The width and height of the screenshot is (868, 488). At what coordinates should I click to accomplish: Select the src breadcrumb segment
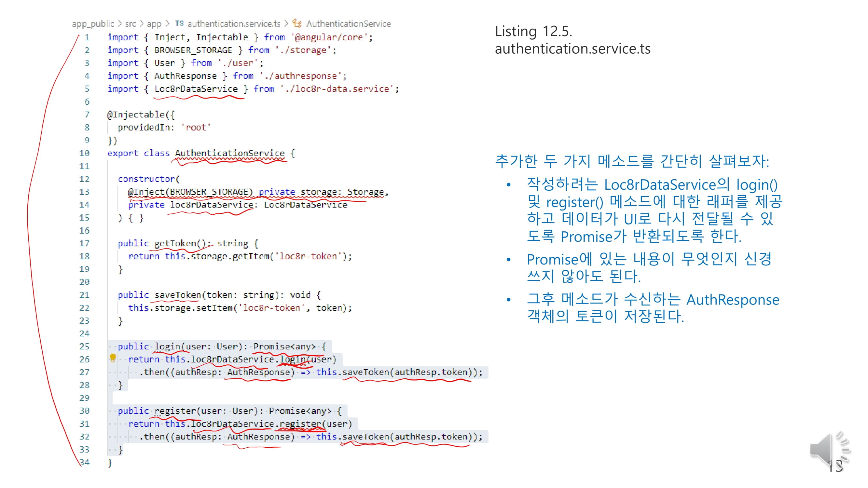click(131, 23)
